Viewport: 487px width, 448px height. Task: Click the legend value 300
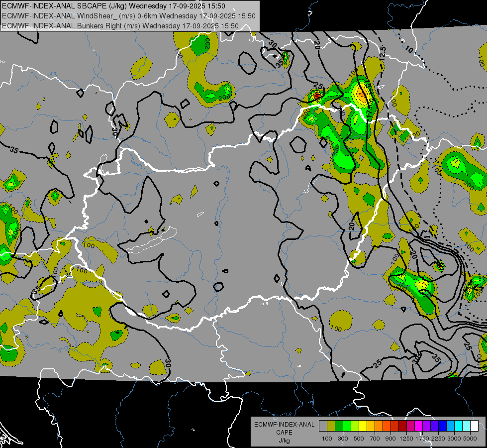343,439
